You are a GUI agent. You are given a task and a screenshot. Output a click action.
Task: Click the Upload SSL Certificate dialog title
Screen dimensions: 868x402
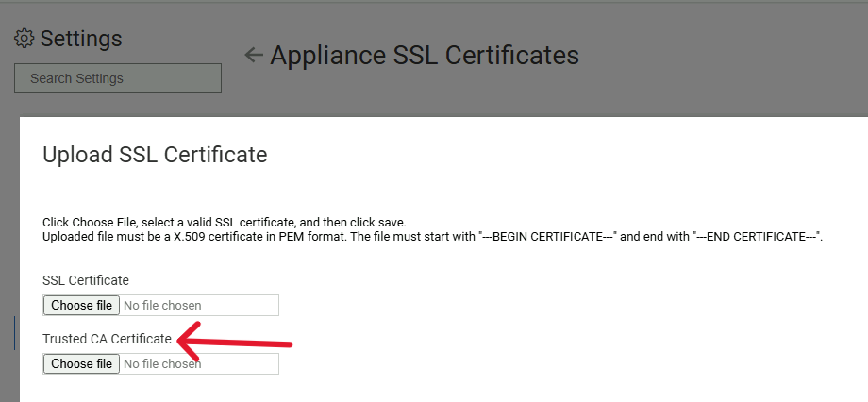[x=155, y=154]
